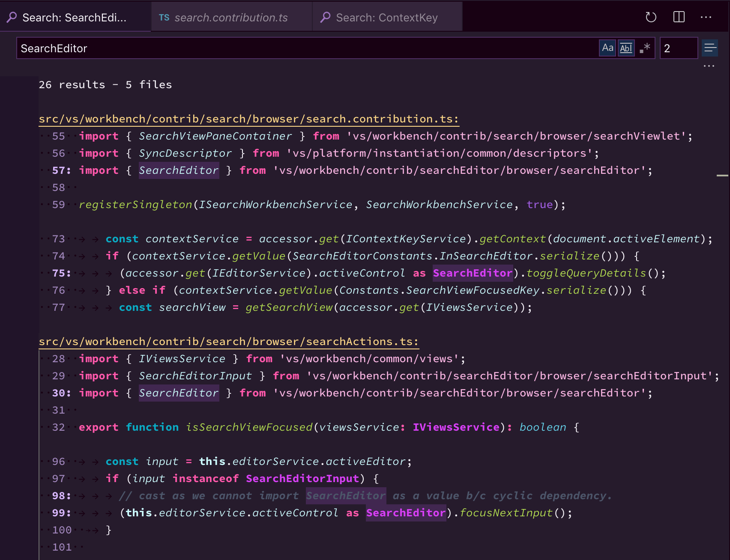The height and width of the screenshot is (560, 730).
Task: Click the magnifier icon on Search: SearchEdi tab
Action: 12,18
